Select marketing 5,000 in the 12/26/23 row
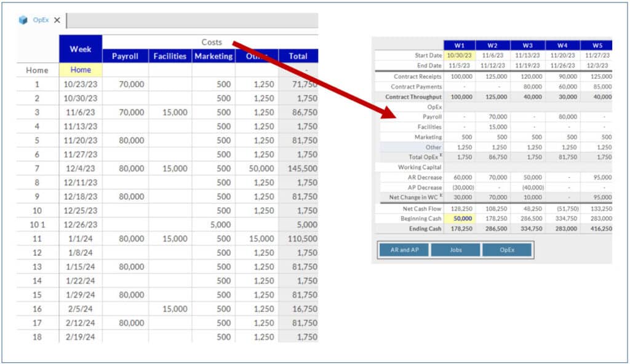 coord(213,225)
